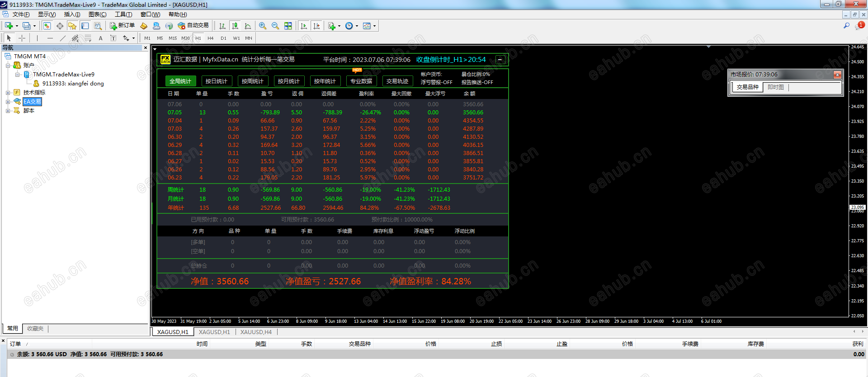868x377 pixels.
Task: Select the crosshair tool
Action: 22,38
